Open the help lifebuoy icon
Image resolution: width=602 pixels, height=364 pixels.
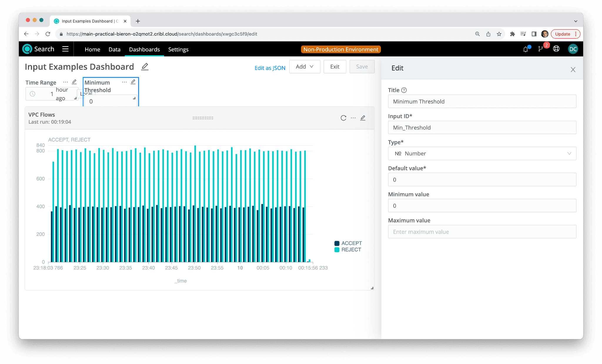(x=556, y=49)
